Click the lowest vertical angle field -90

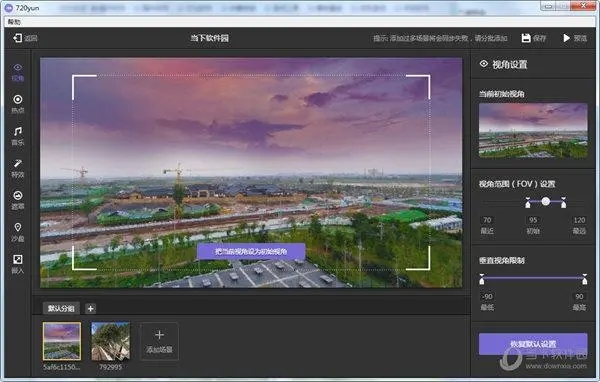point(487,296)
